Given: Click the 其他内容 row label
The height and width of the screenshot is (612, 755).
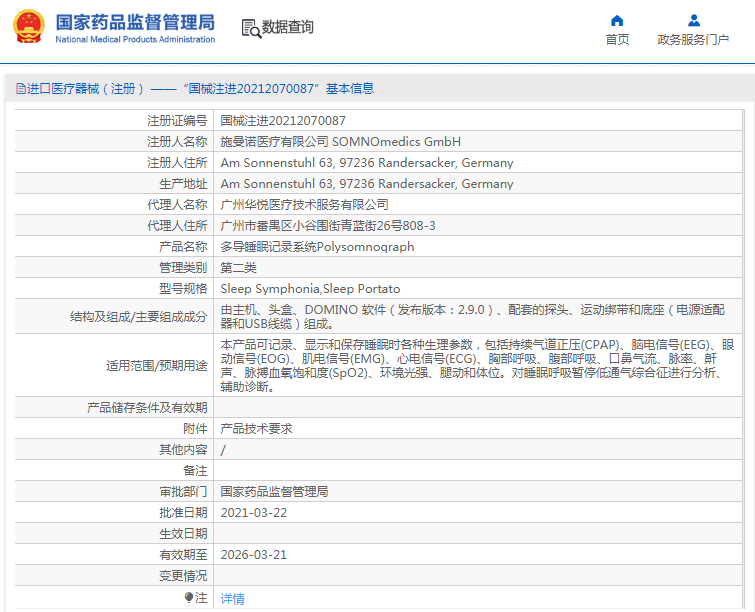Looking at the screenshot, I should tap(183, 450).
